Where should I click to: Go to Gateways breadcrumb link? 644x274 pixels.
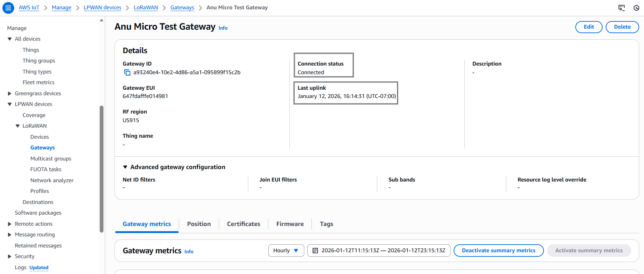click(x=182, y=8)
